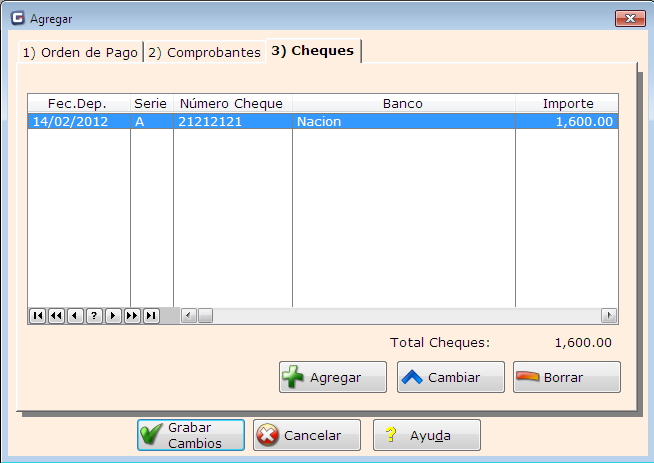Click the Número Cheque column header

(233, 103)
